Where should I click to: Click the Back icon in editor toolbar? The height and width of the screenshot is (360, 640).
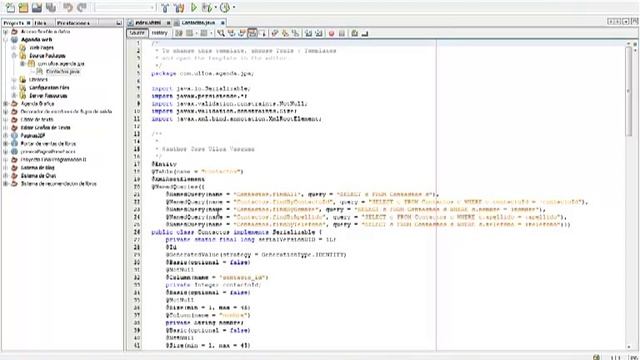pos(189,33)
